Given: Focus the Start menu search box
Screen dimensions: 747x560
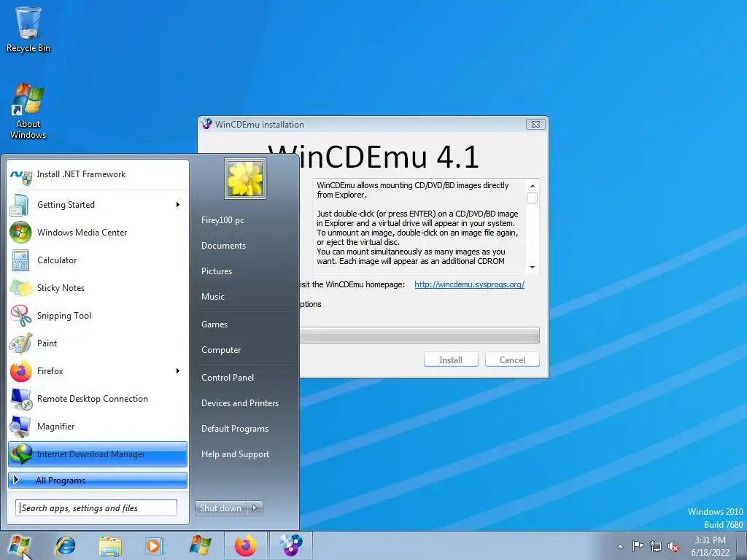Looking at the screenshot, I should tap(96, 508).
